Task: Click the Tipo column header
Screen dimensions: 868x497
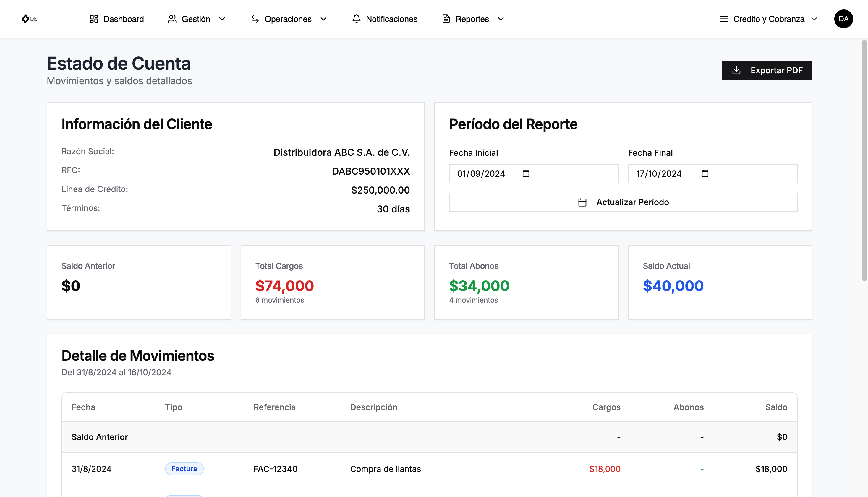Action: point(174,407)
